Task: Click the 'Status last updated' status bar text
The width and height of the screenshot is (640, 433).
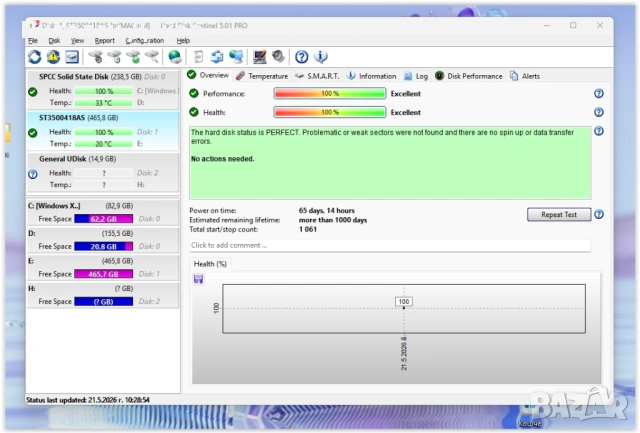Action: (88, 400)
